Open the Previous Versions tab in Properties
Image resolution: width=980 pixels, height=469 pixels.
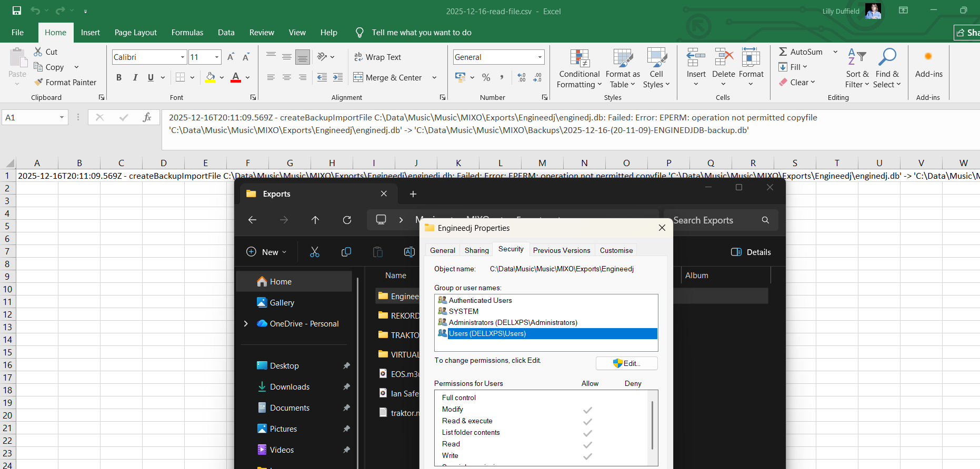pos(562,250)
